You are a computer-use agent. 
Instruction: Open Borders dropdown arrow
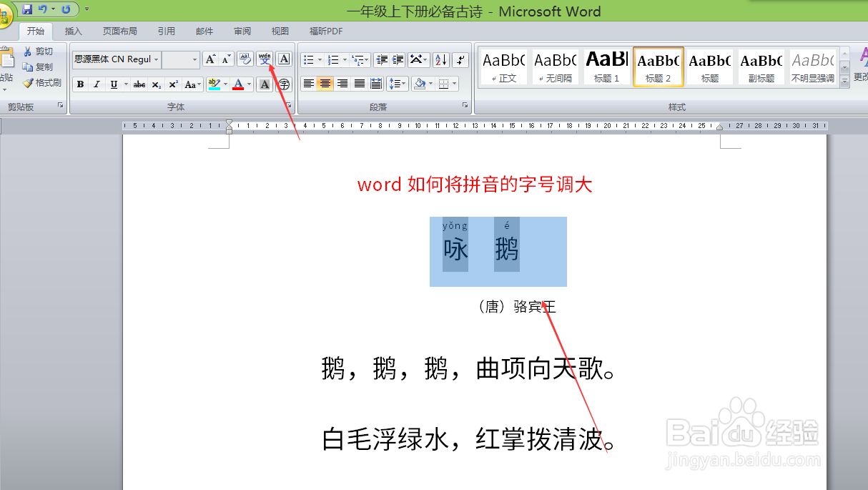point(455,84)
